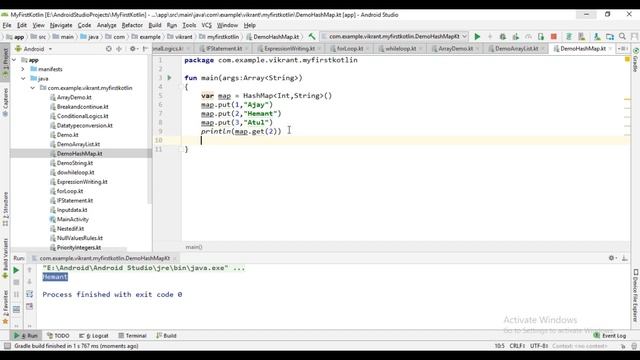
Task: Click Run with Coverage icon in toolbar
Action: pos(516,37)
